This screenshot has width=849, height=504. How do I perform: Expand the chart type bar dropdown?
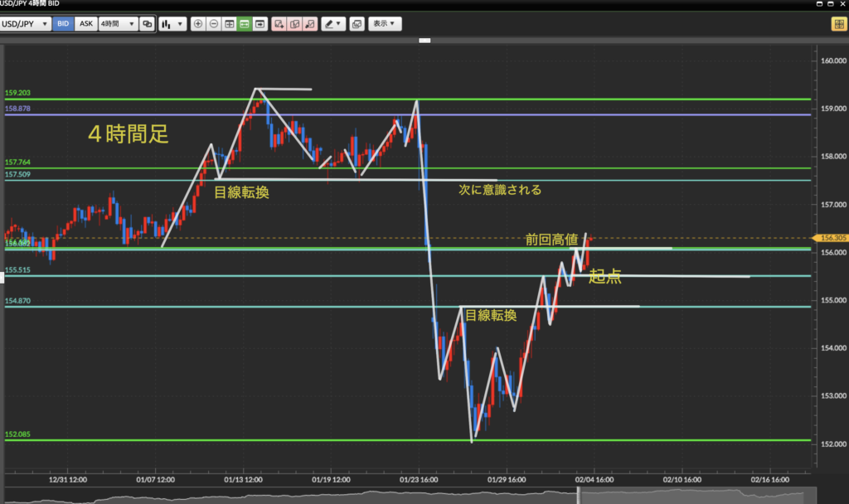click(172, 24)
